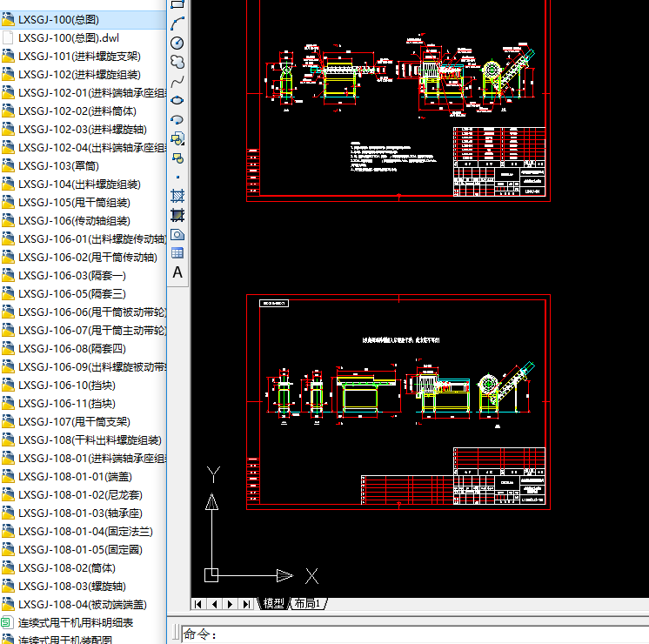Select the Spline curve tool

click(x=177, y=81)
